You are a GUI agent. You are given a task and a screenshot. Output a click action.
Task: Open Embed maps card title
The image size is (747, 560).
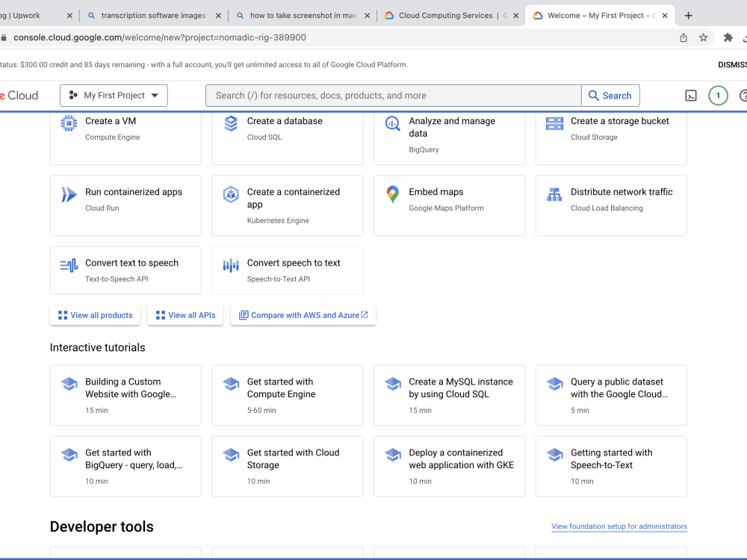click(x=436, y=192)
